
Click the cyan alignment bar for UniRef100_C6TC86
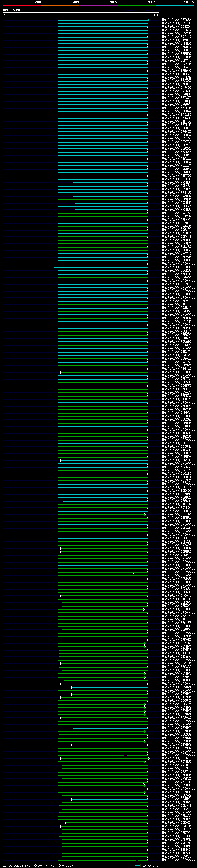[x=103, y=20]
